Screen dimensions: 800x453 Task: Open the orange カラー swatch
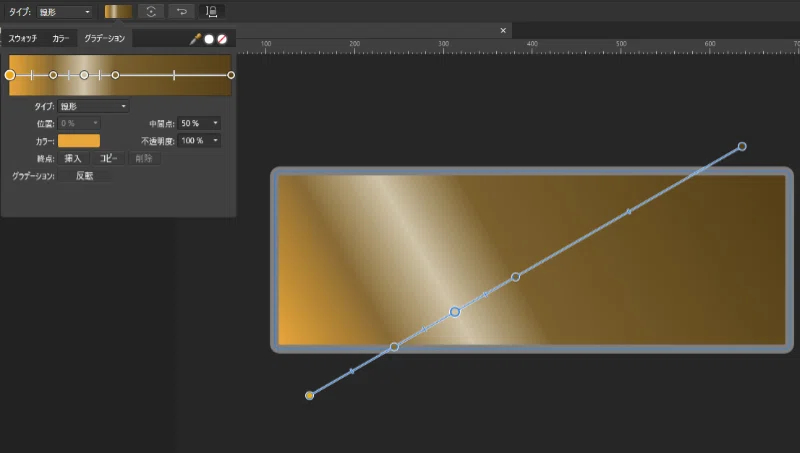tap(79, 141)
